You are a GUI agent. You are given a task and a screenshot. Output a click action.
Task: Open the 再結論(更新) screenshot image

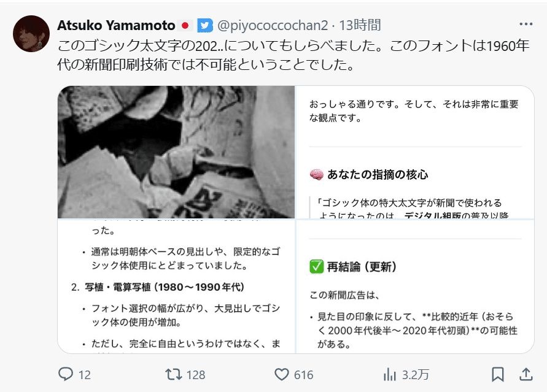tap(415, 286)
